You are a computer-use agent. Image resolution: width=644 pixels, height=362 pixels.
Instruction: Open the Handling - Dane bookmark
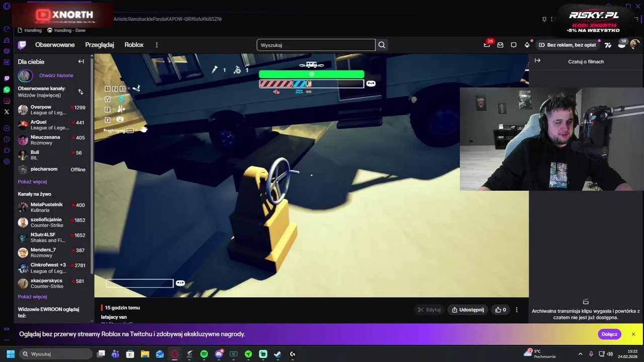[66, 30]
